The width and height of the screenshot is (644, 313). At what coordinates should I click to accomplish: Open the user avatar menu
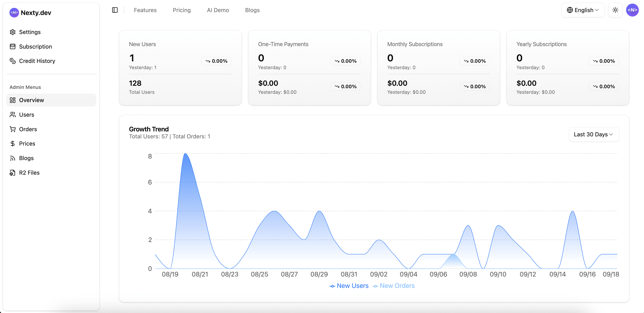pyautogui.click(x=632, y=10)
